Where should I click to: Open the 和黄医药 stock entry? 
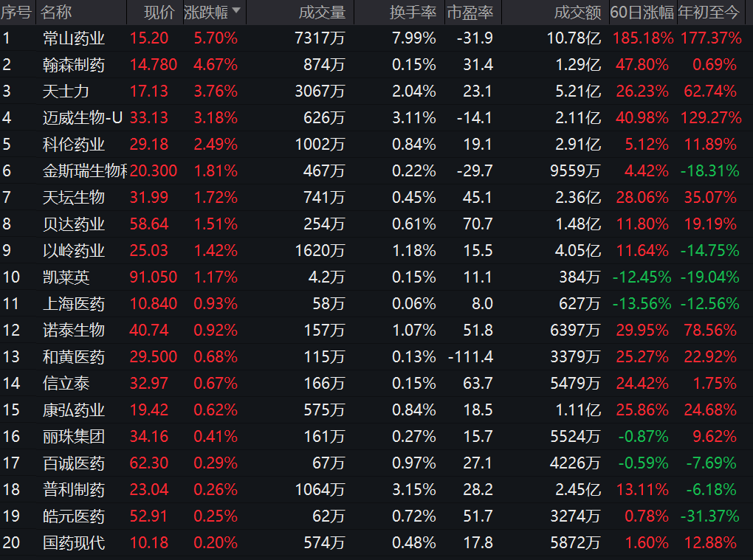tap(74, 357)
